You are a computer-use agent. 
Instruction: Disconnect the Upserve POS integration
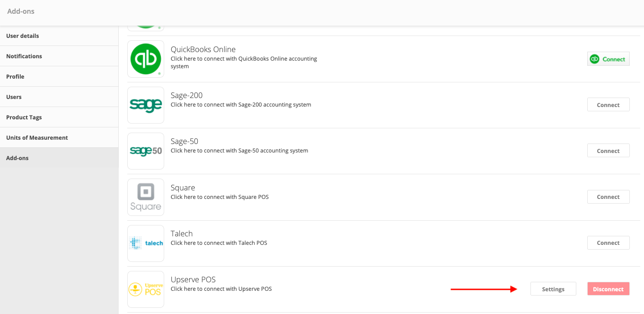tap(608, 288)
